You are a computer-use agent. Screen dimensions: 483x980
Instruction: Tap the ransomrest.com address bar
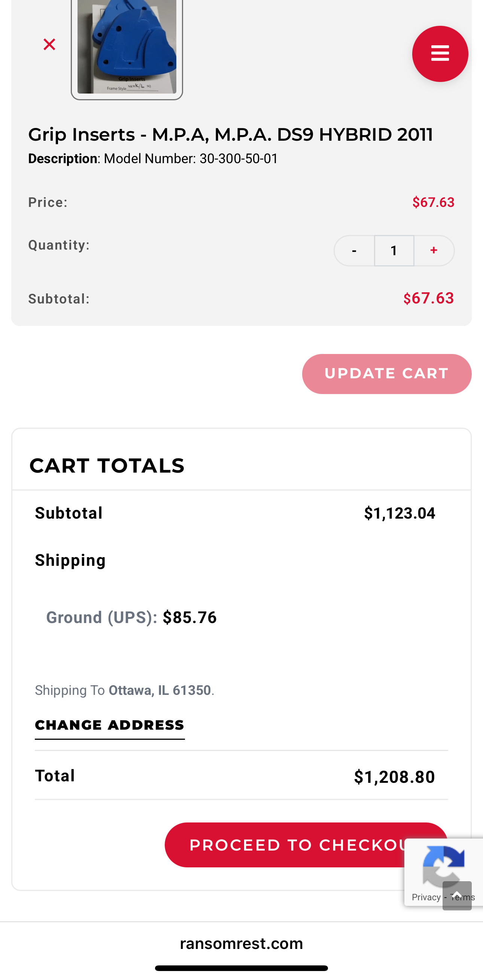coord(241,943)
